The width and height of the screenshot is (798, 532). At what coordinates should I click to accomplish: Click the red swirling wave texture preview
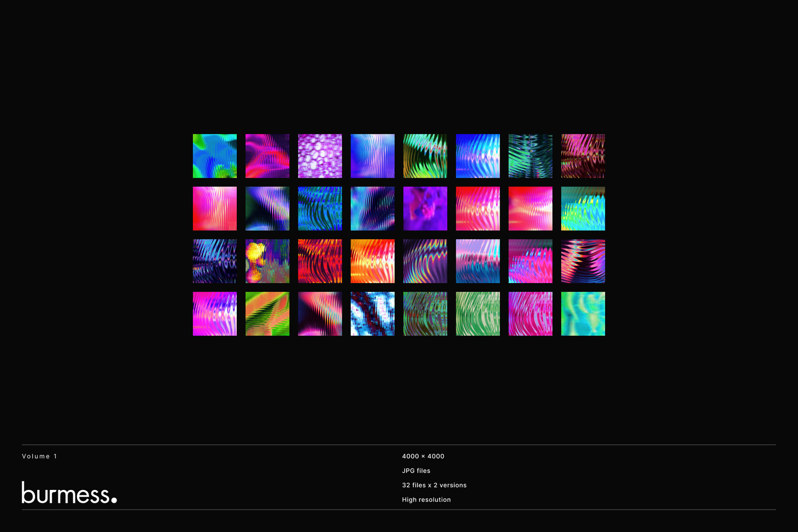(x=319, y=261)
